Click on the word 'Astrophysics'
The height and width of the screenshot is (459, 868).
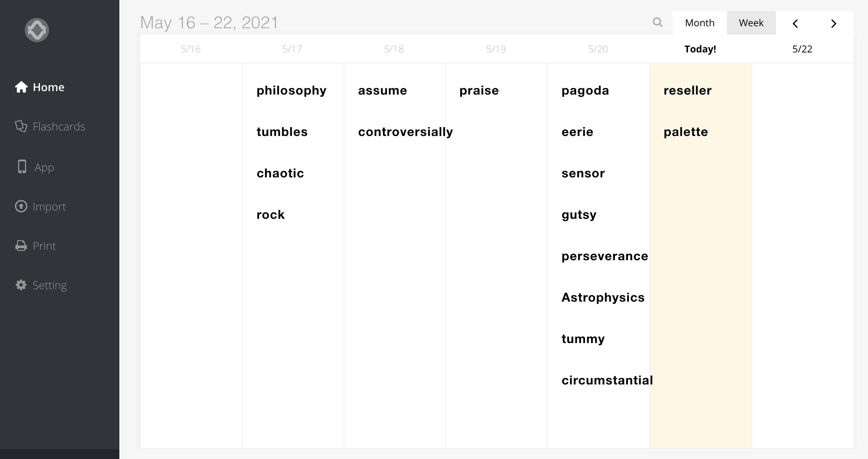coord(603,297)
